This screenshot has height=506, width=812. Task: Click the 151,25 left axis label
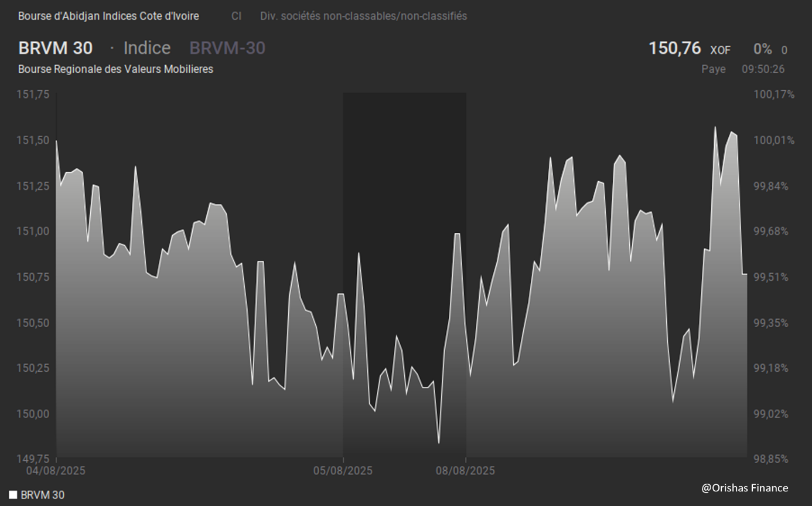[34, 186]
